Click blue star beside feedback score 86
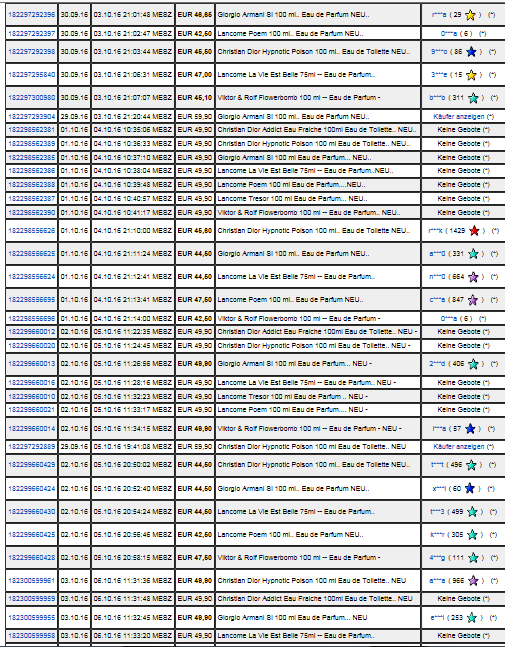The image size is (505, 647). click(471, 52)
